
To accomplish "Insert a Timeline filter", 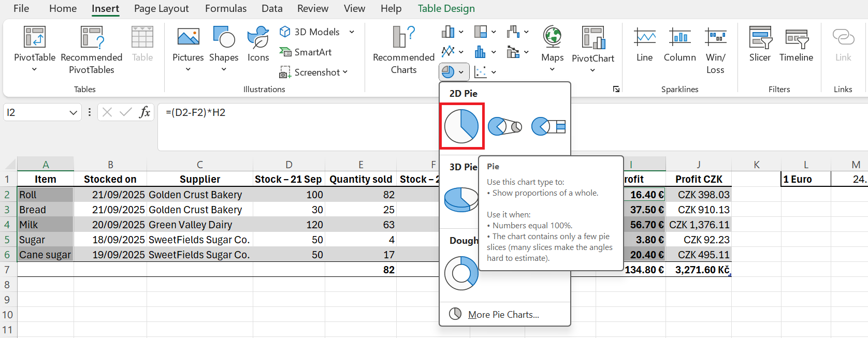I will pyautogui.click(x=797, y=45).
